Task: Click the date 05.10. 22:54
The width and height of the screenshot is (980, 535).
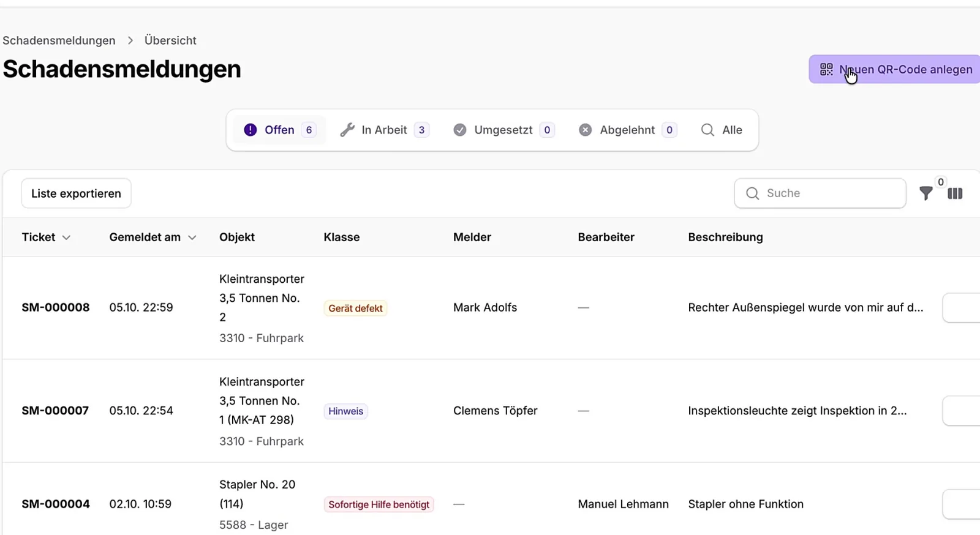Action: [141, 411]
